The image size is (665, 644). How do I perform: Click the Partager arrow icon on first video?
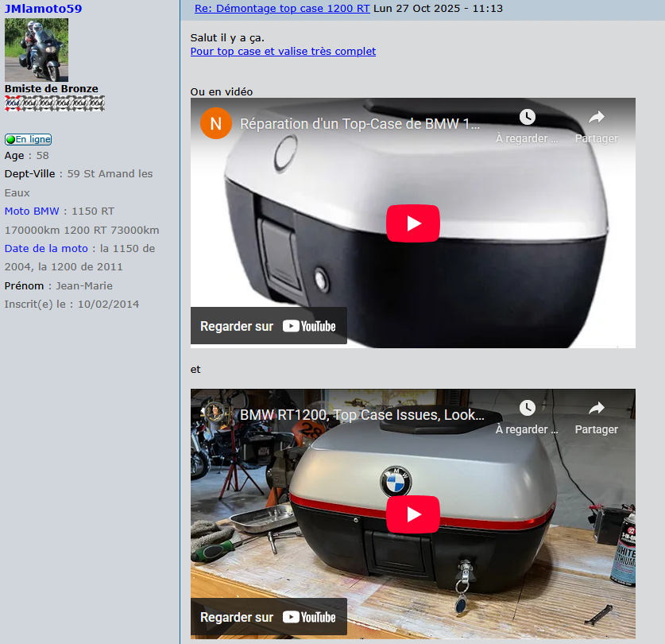(x=597, y=117)
